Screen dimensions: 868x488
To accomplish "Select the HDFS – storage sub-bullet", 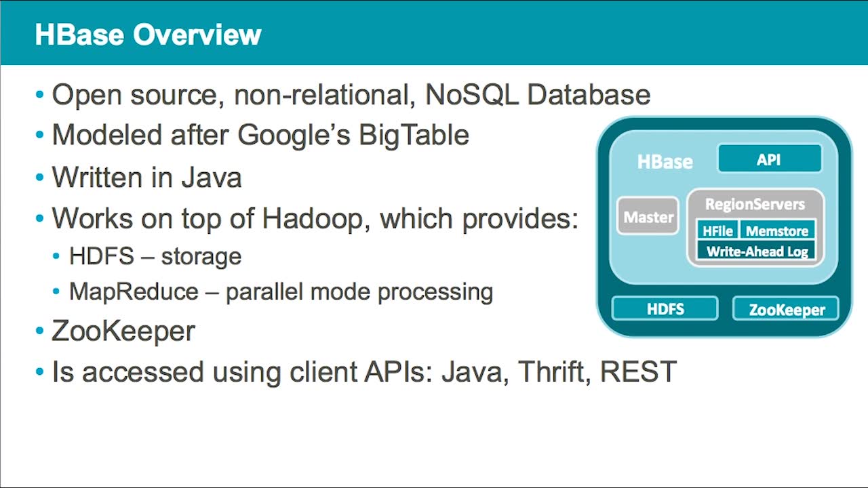I will click(x=155, y=256).
